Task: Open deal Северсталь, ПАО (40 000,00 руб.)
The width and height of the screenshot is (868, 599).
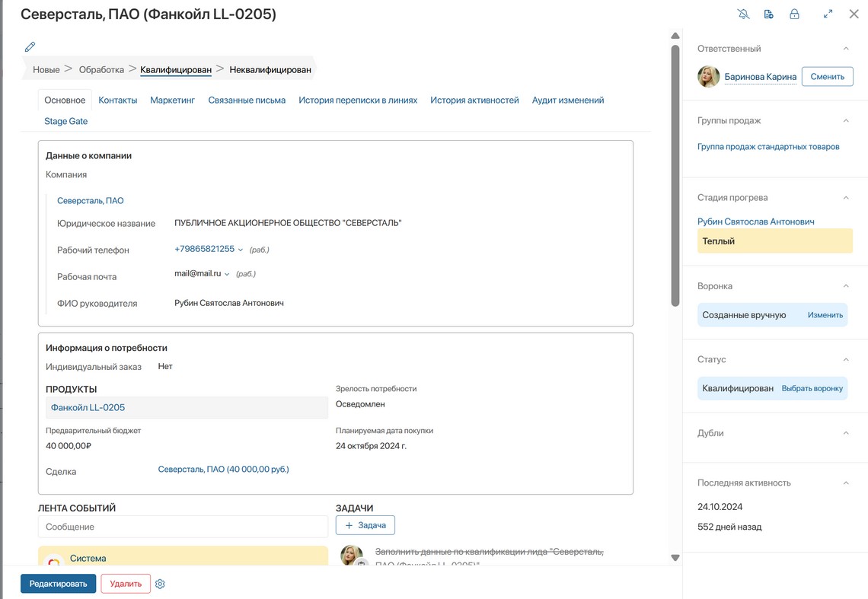Action: [224, 470]
